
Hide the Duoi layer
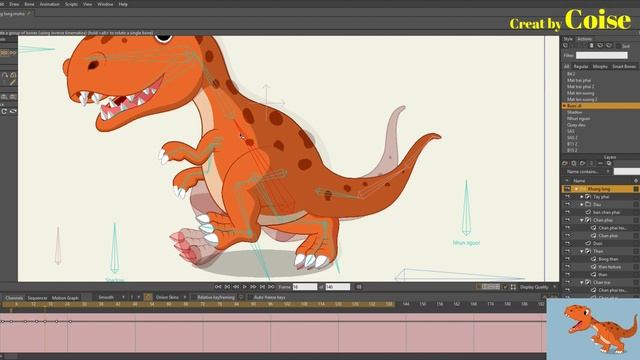(x=567, y=243)
